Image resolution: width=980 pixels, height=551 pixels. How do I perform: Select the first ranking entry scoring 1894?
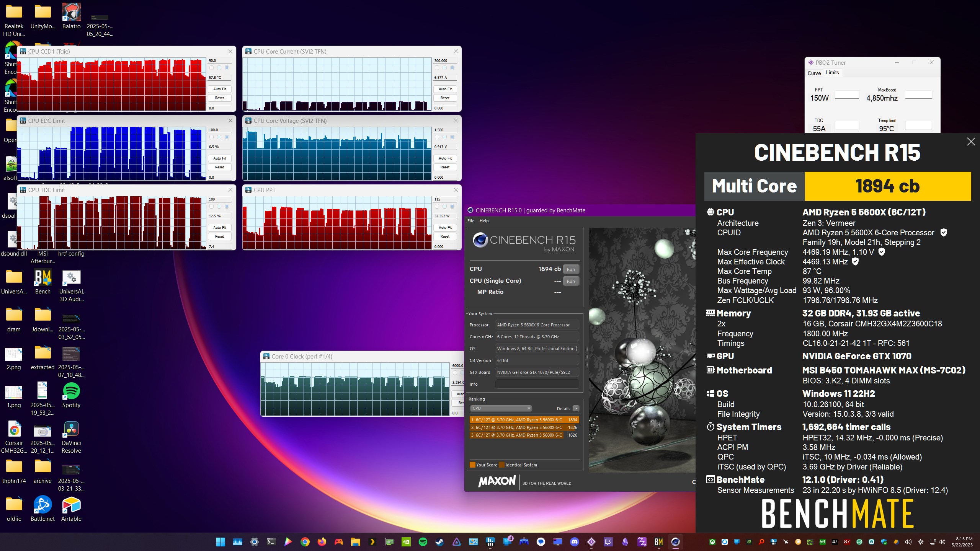point(524,420)
